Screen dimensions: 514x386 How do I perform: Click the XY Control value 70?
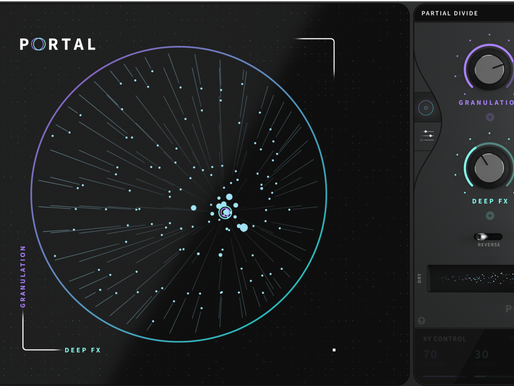pyautogui.click(x=430, y=354)
